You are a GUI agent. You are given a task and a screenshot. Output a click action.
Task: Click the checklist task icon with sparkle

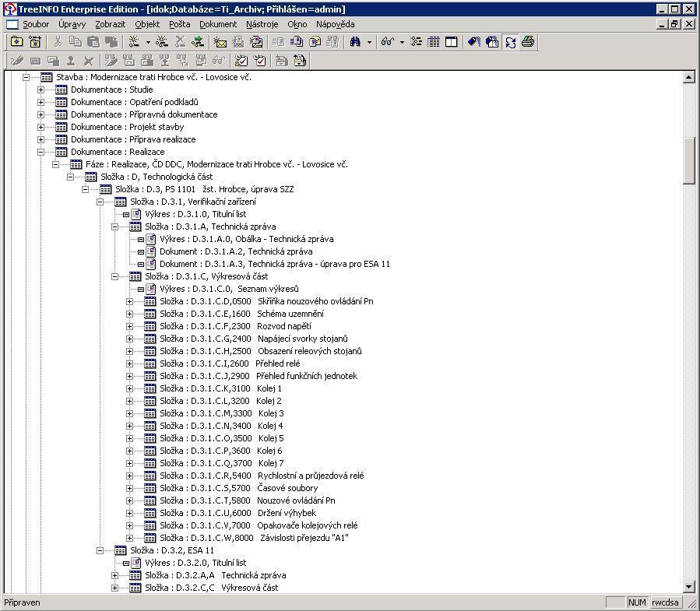point(241,61)
